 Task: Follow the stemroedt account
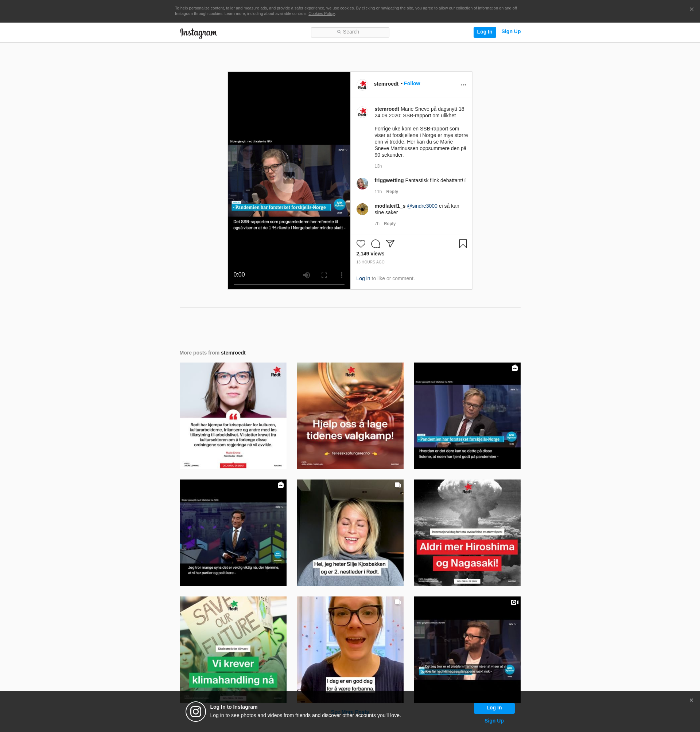pyautogui.click(x=412, y=83)
